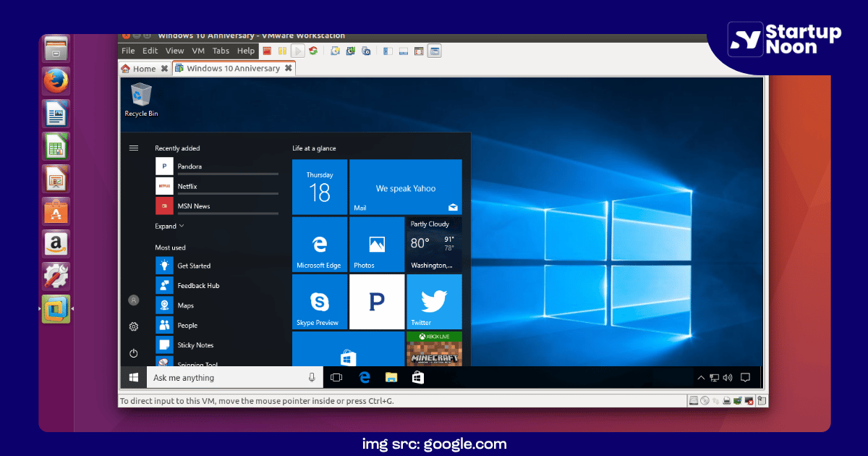The width and height of the screenshot is (868, 456).
Task: Click the yellow Suspend VM toolbar icon
Action: pyautogui.click(x=282, y=51)
